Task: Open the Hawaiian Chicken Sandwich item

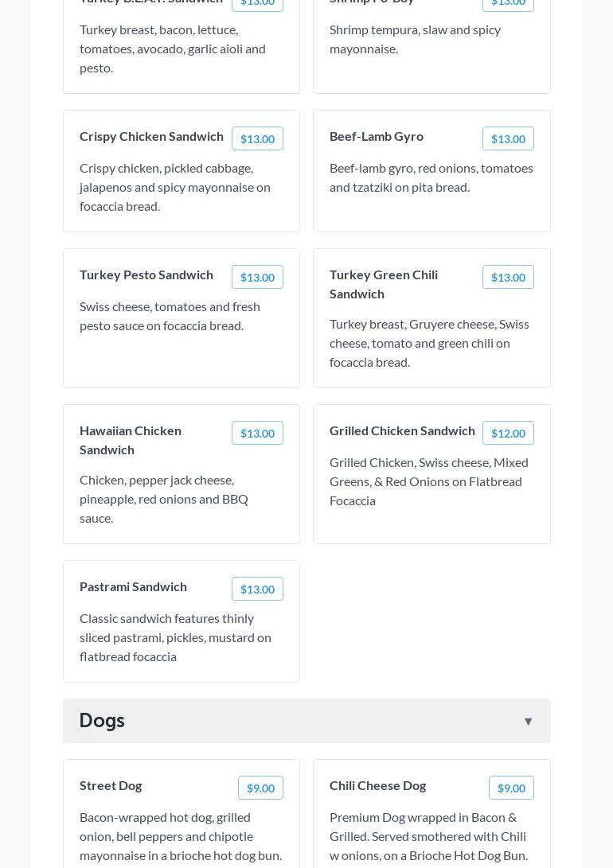Action: 131,440
